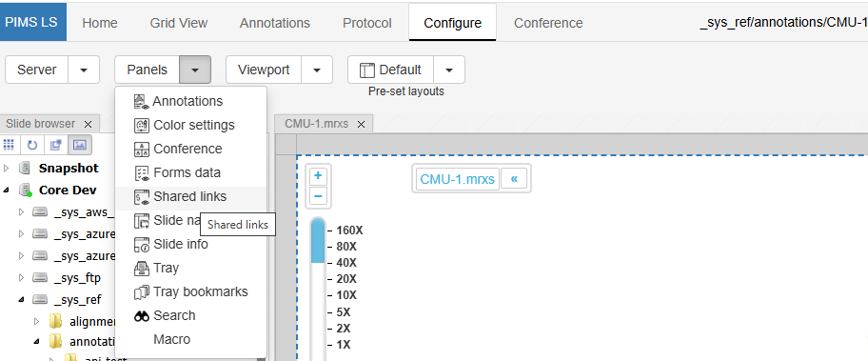Collapse the slide label with the double-chevron button
This screenshot has height=361, width=868.
(x=514, y=179)
